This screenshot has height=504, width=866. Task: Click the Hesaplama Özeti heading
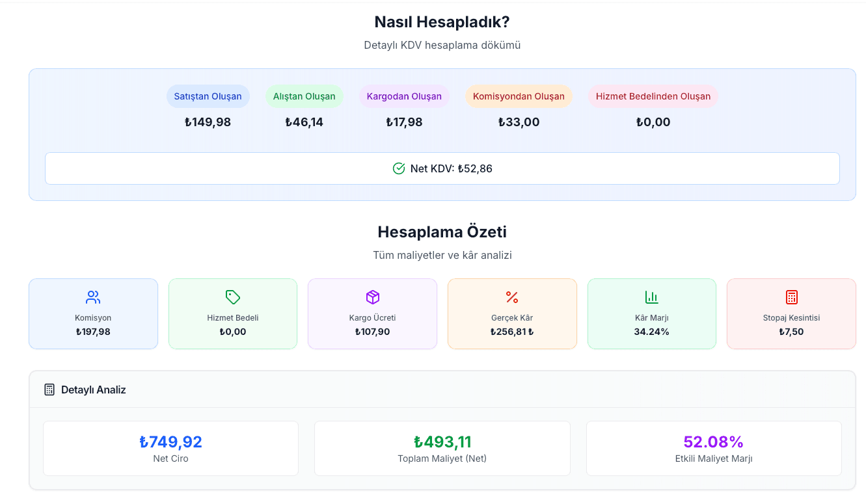(x=442, y=232)
